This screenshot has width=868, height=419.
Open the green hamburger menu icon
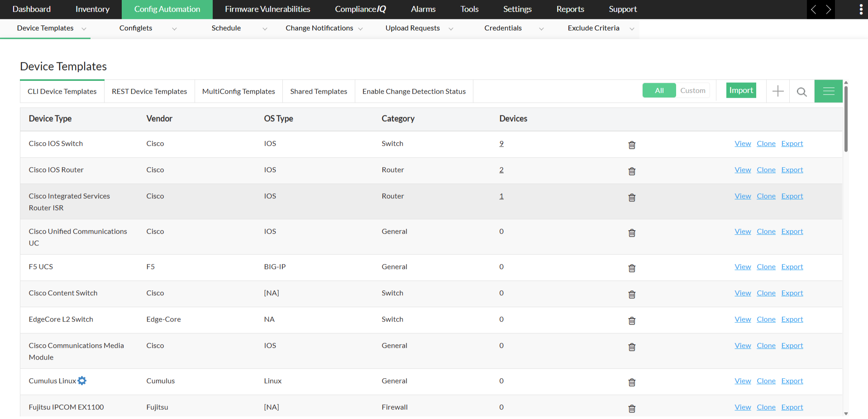pyautogui.click(x=828, y=91)
